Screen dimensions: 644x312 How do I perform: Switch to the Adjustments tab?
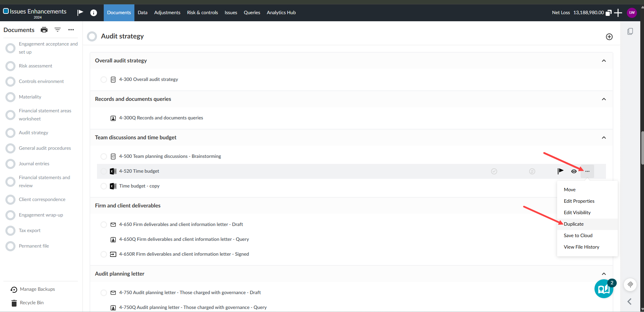(167, 13)
